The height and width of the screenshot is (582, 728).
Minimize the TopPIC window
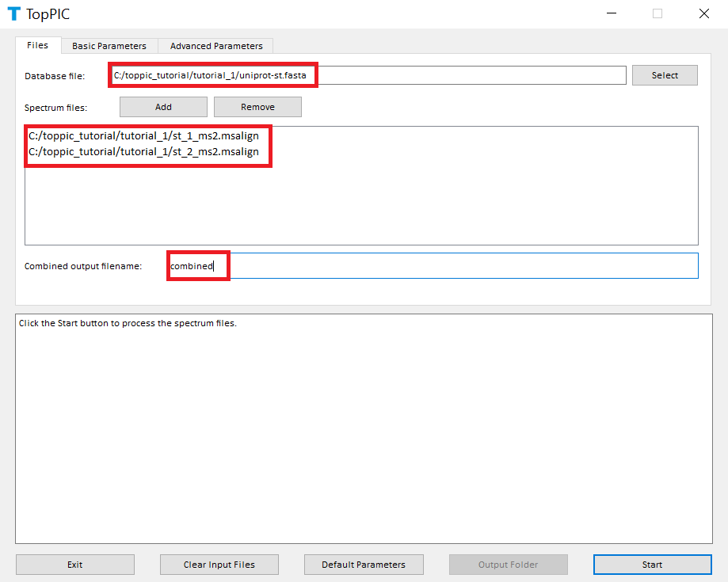tap(611, 13)
